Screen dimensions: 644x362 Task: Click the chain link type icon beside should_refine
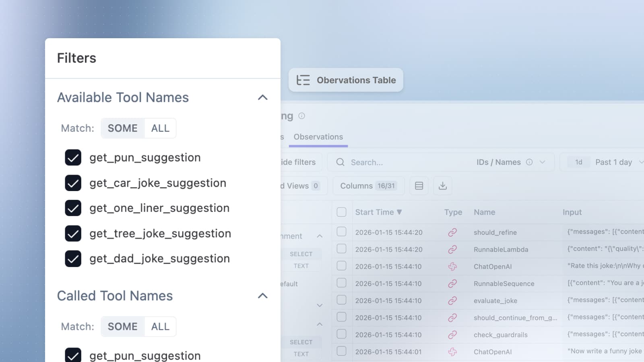(x=452, y=232)
